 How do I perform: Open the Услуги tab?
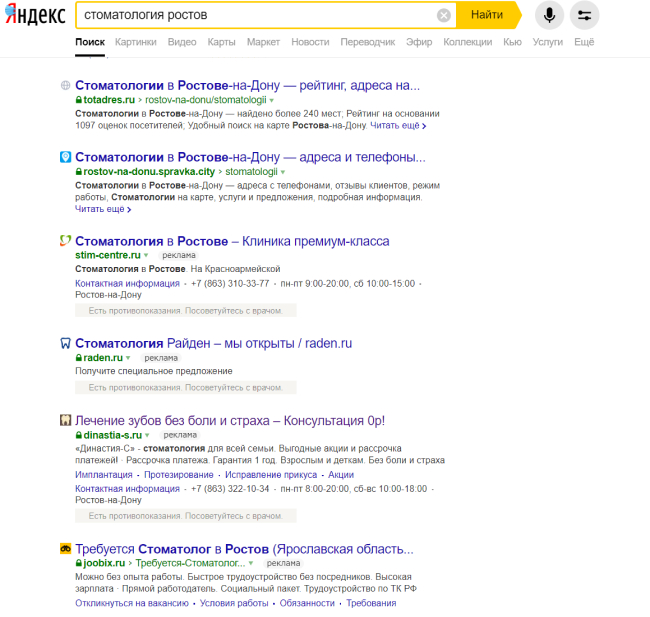(x=548, y=42)
